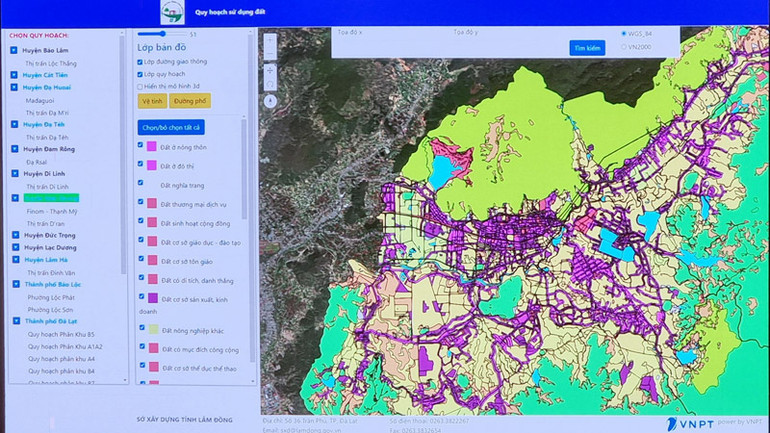Select the VN2000 coordinate system option
The height and width of the screenshot is (433, 770).
625,46
